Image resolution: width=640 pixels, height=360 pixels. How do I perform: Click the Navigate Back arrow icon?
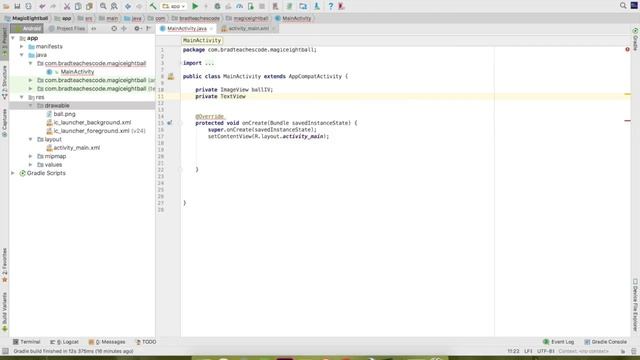pyautogui.click(x=128, y=6)
